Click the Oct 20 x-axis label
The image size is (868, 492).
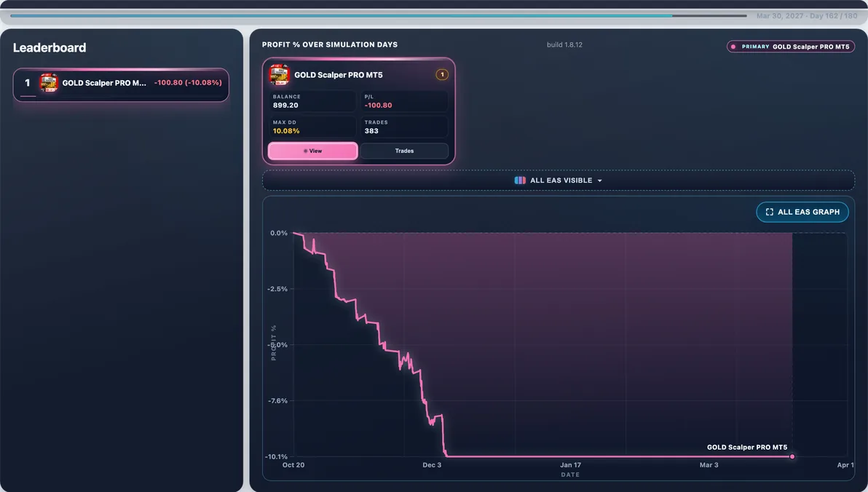293,465
